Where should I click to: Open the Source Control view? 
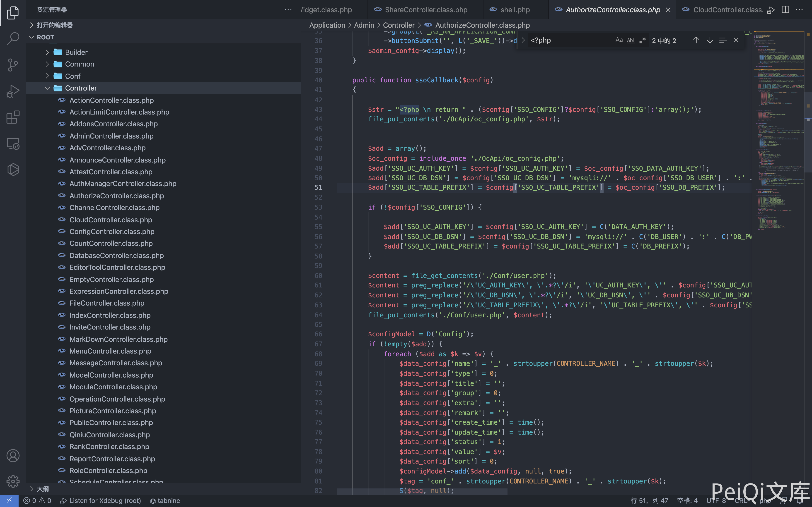coord(13,65)
